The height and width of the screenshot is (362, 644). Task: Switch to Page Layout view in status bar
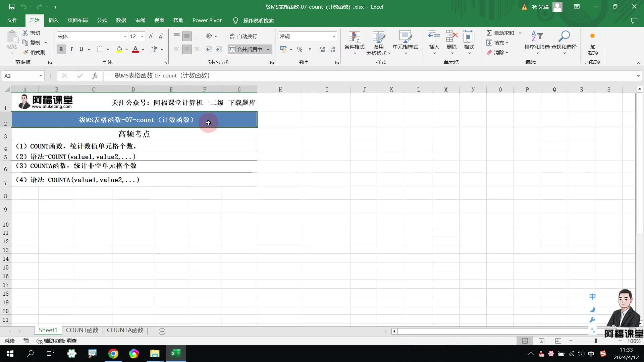541,341
